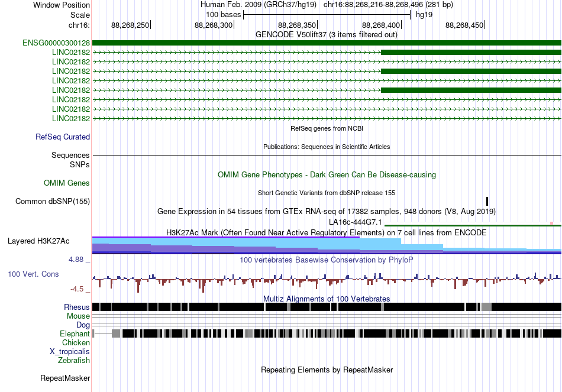This screenshot has height=392, width=562.
Task: Click the 100 Vert. Cons track label
Action: [x=33, y=274]
